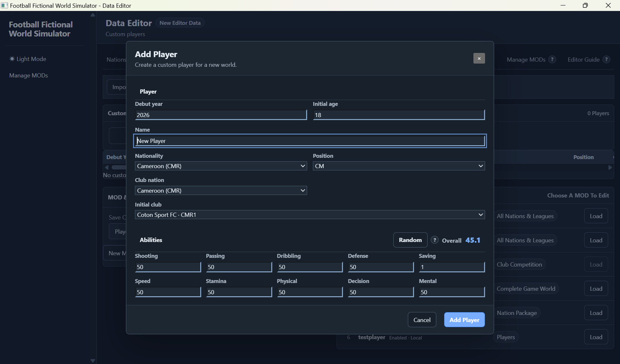Close the Add Player dialog with X
This screenshot has width=620, height=364.
coord(479,58)
